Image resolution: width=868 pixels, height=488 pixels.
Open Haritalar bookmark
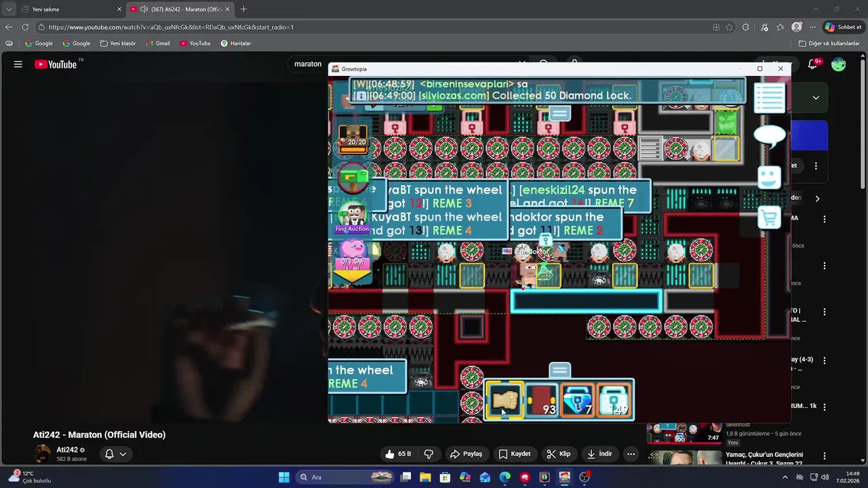pyautogui.click(x=235, y=43)
